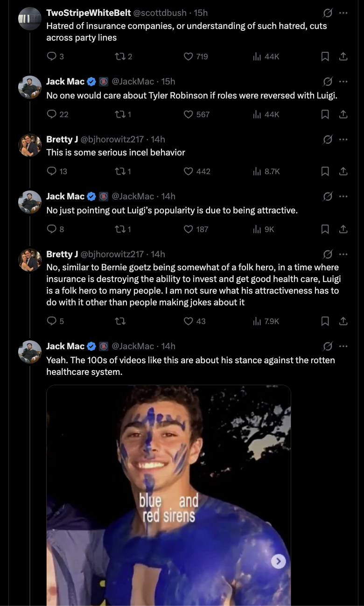Image resolution: width=364 pixels, height=606 pixels.
Task: Bookmark the TwoStripeWhiteBelt tweet
Action: point(325,56)
